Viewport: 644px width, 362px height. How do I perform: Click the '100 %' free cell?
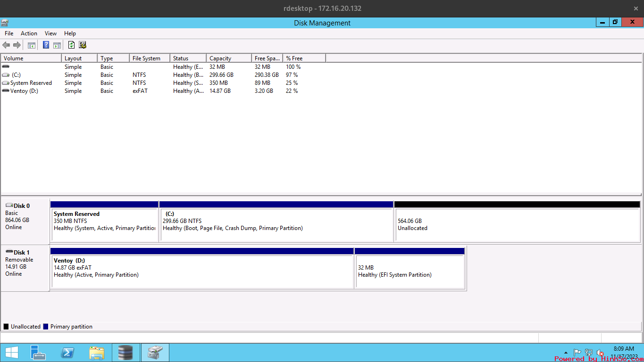[293, 67]
